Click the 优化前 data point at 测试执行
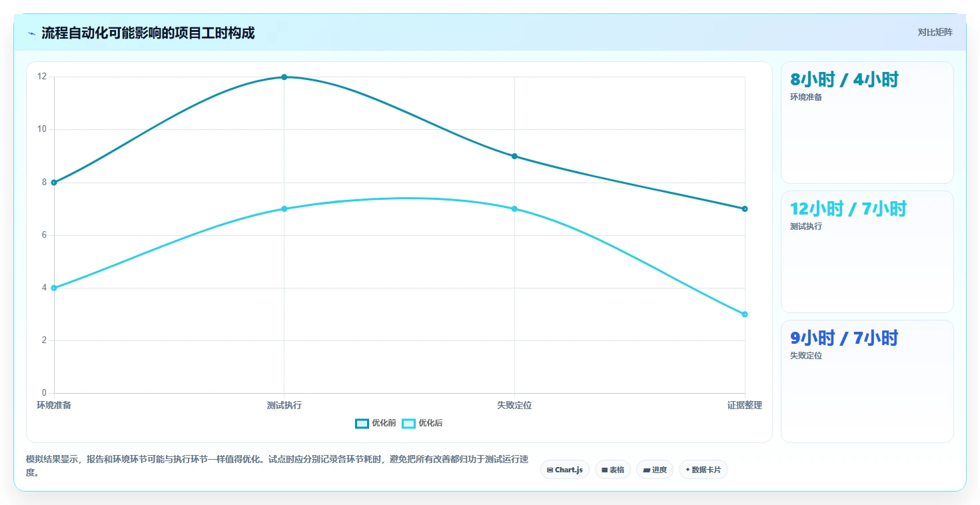The image size is (980, 505). (284, 77)
